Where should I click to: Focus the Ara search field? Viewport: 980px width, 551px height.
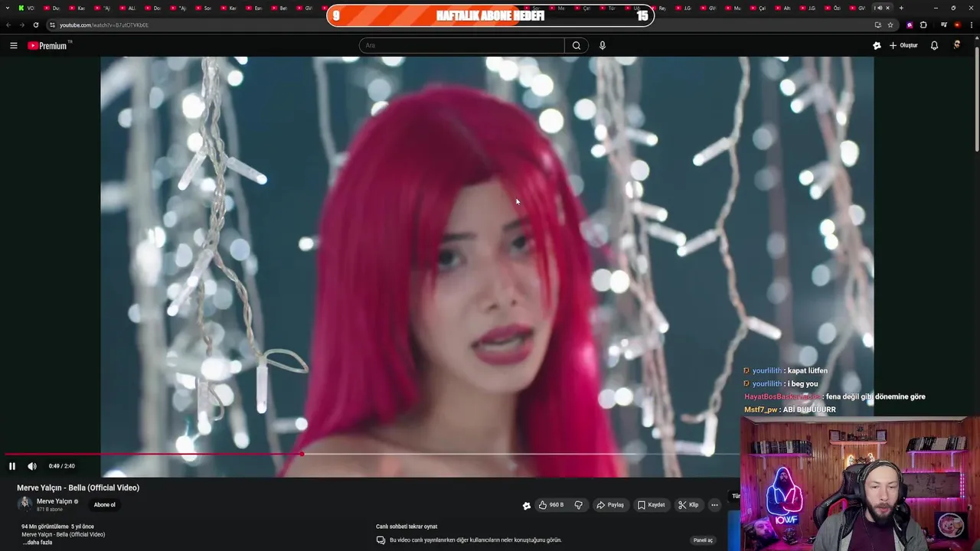tap(462, 46)
